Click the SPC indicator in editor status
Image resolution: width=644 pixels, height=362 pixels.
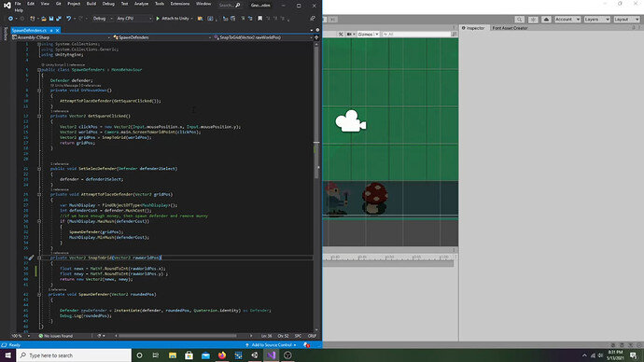coord(298,336)
